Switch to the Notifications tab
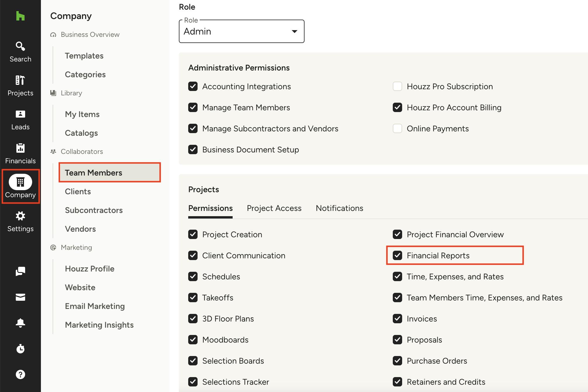This screenshot has height=392, width=588. coord(340,208)
